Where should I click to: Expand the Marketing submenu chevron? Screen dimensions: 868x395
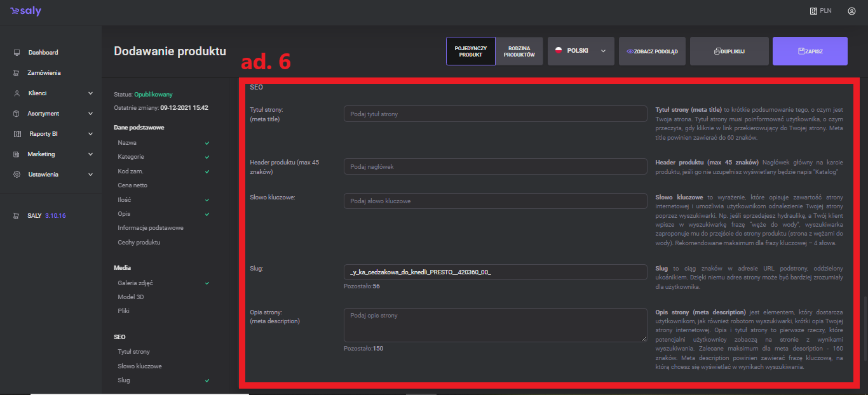[90, 154]
